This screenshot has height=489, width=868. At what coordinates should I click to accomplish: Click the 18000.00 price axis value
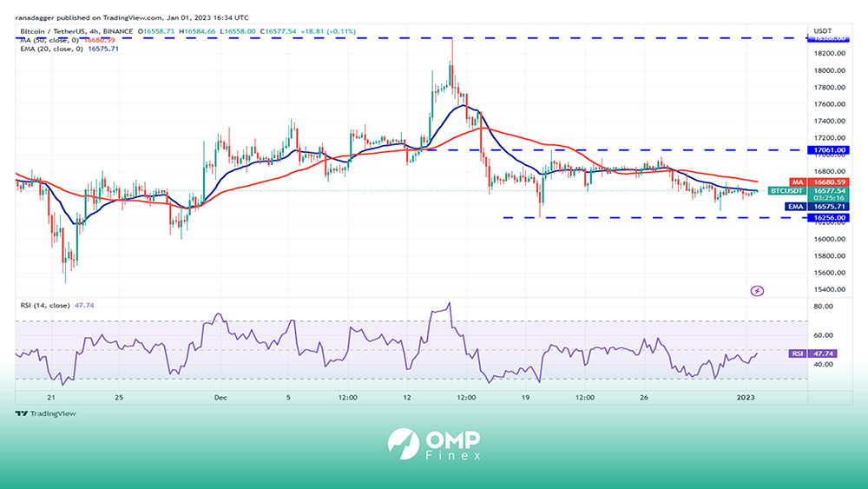(829, 70)
